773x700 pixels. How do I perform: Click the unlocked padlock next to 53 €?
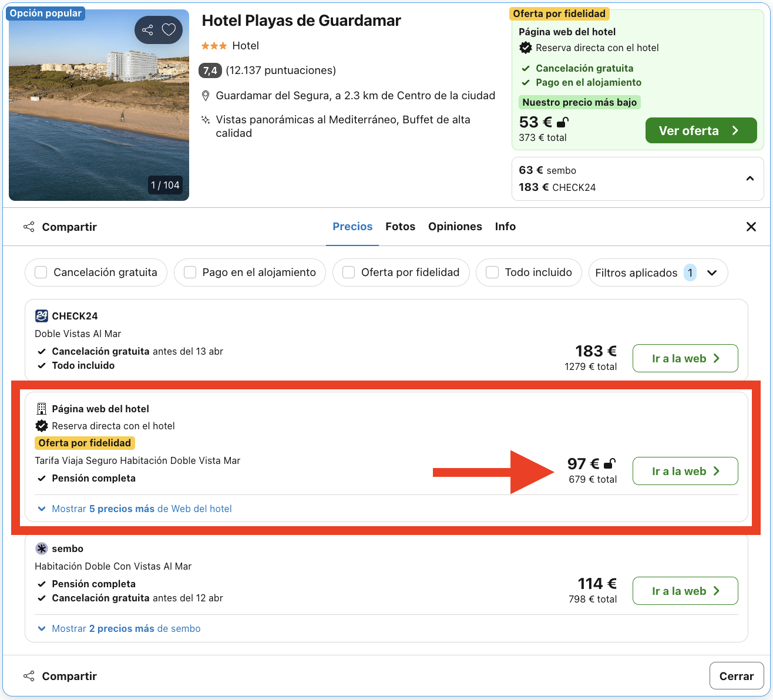(563, 122)
